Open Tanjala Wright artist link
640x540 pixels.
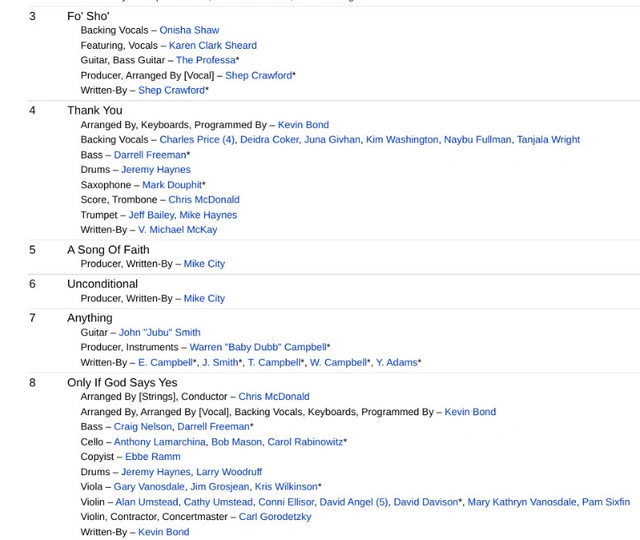547,140
